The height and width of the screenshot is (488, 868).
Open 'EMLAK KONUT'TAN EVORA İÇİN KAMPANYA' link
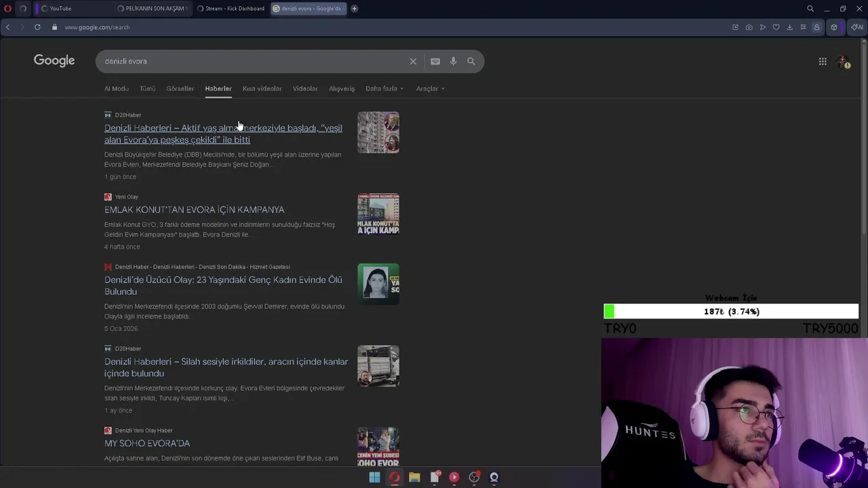194,210
